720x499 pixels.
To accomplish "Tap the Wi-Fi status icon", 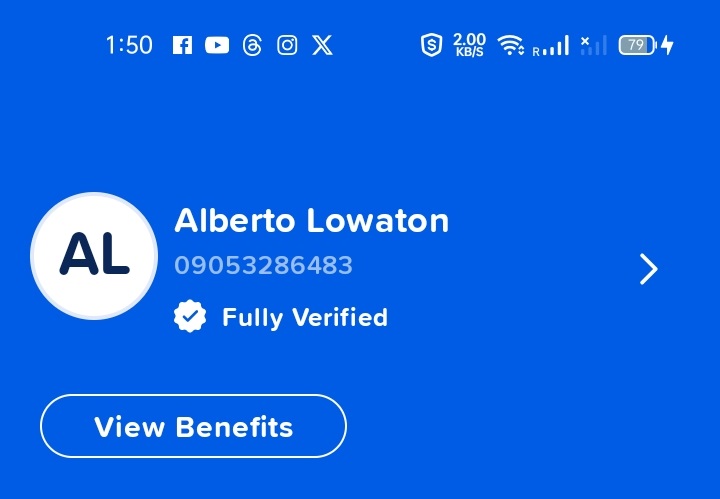I will [x=511, y=45].
